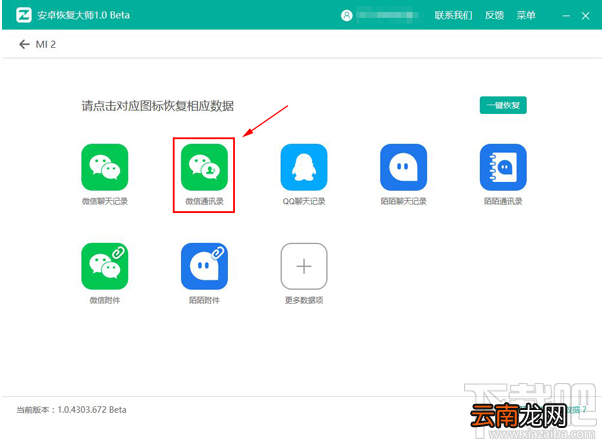This screenshot has height=444, width=604.
Task: Minimize the recovery application window
Action: click(566, 16)
